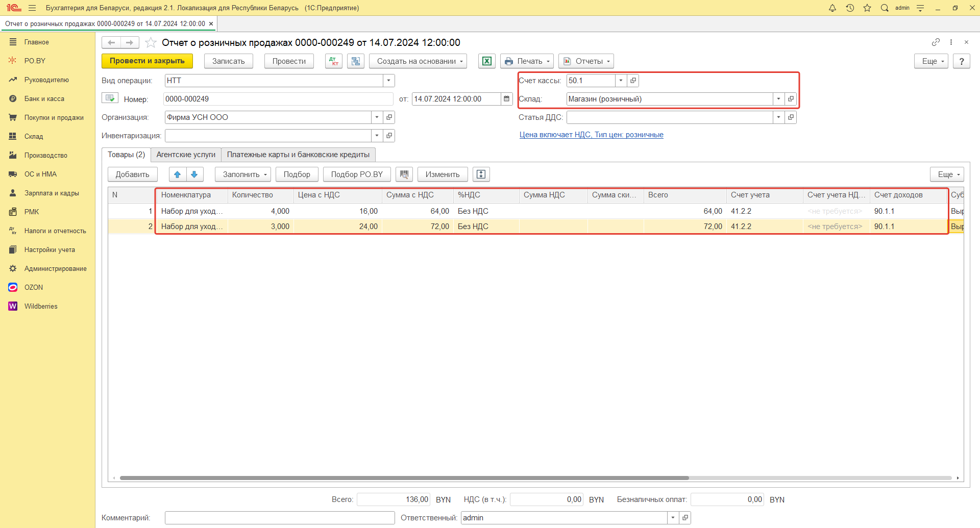The image size is (980, 528).
Task: Open table Еще menu above goods list
Action: click(x=947, y=174)
